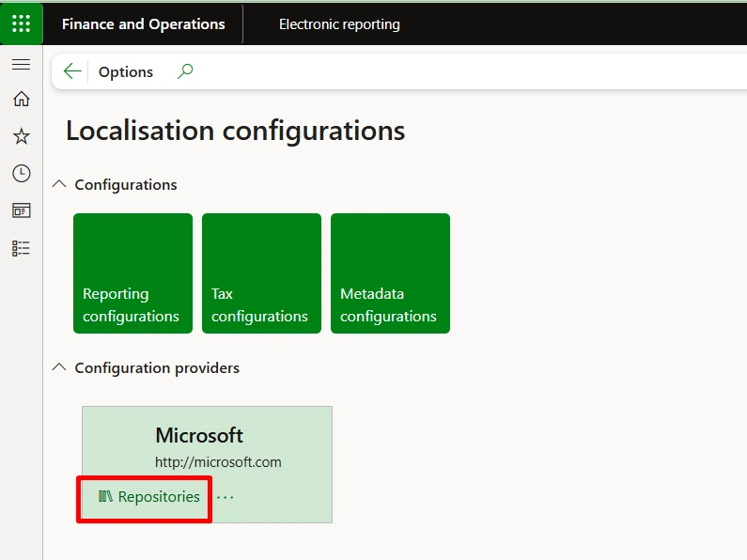This screenshot has width=747, height=560.
Task: Click the Configuration providers section title
Action: 157,368
